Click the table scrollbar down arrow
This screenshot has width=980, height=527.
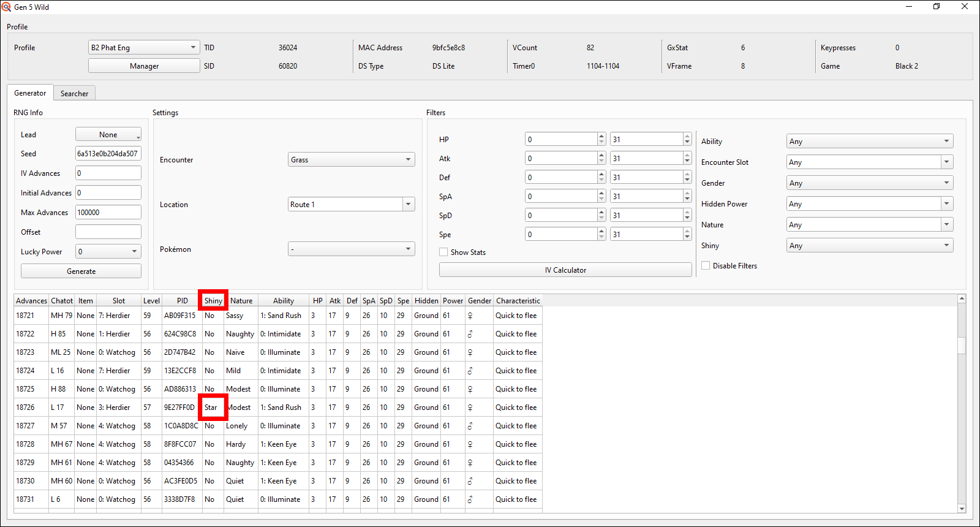[x=962, y=509]
